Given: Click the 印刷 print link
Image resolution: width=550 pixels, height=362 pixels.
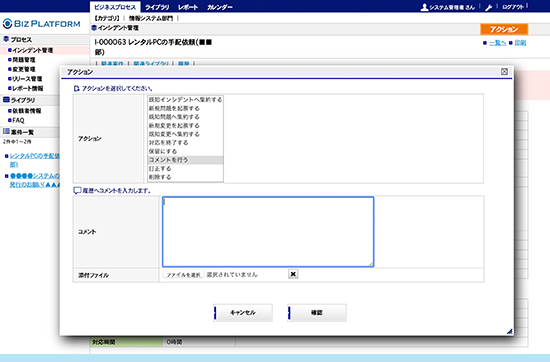Looking at the screenshot, I should point(520,43).
